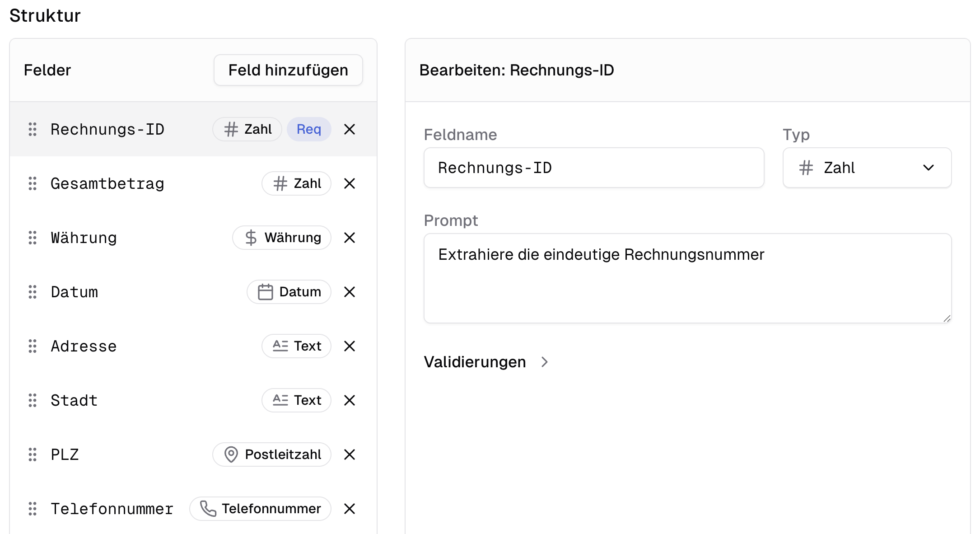Click the number icon inside the Typ selector
Screen dimensions: 980x534
(x=806, y=168)
